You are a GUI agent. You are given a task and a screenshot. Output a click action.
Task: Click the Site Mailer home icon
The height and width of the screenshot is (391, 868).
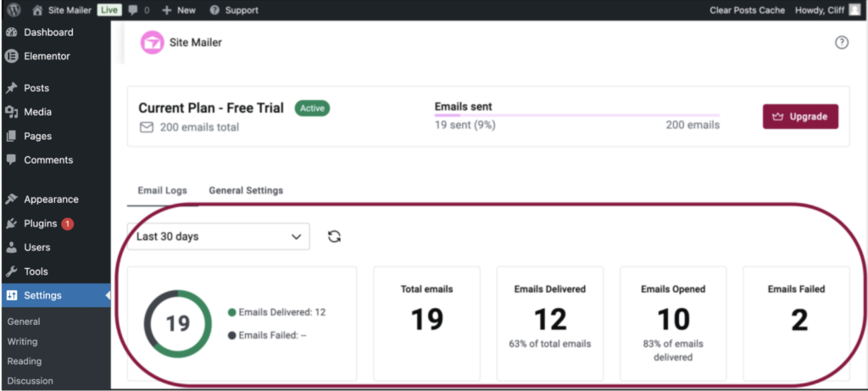pyautogui.click(x=37, y=10)
